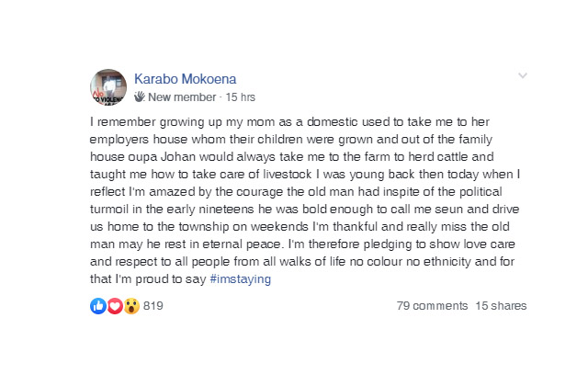Image resolution: width=588 pixels, height=386 pixels.
Task: Click the dot separator before 15 hrs
Action: pyautogui.click(x=220, y=96)
